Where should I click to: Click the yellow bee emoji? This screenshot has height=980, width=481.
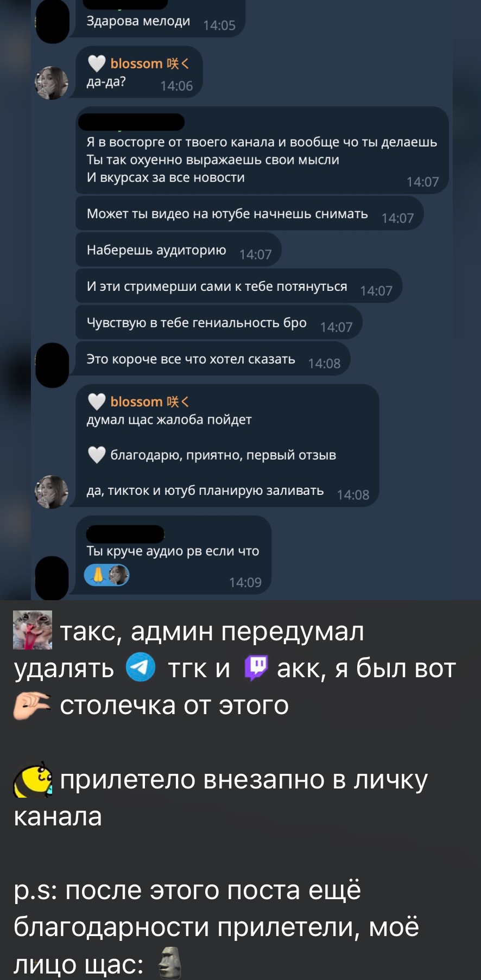(x=33, y=779)
